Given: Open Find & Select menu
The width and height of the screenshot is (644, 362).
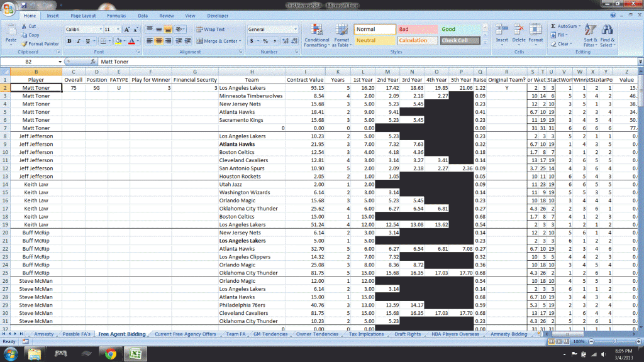Looking at the screenshot, I should pyautogui.click(x=608, y=35).
